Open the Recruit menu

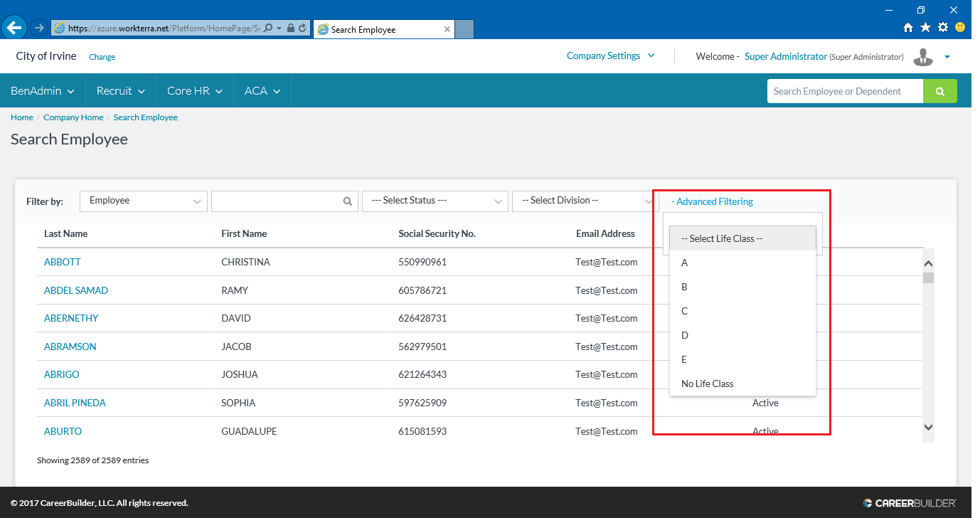click(x=121, y=90)
